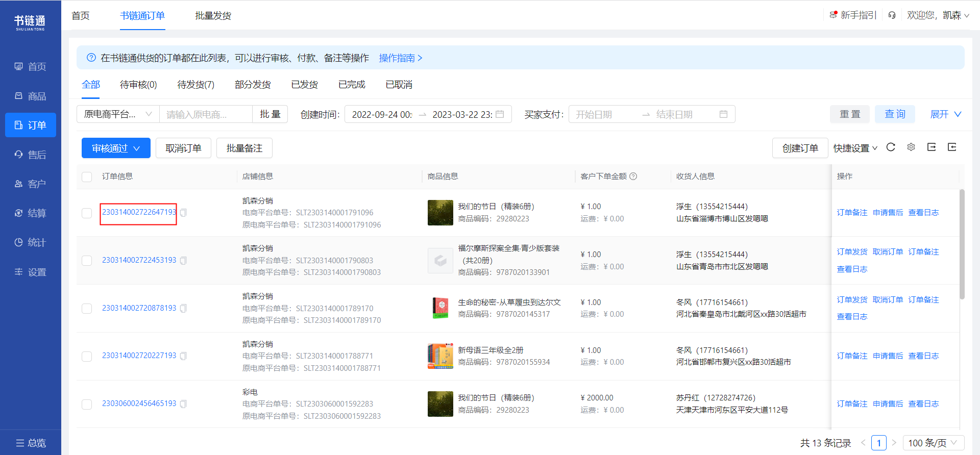Open the column settings gear icon
Viewport: 980px width, 455px height.
click(x=911, y=147)
